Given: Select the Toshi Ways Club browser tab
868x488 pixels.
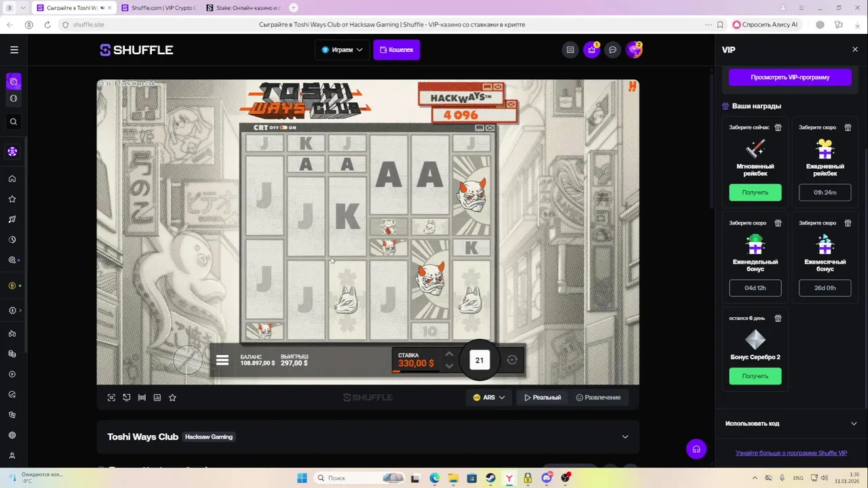Looking at the screenshot, I should [75, 7].
